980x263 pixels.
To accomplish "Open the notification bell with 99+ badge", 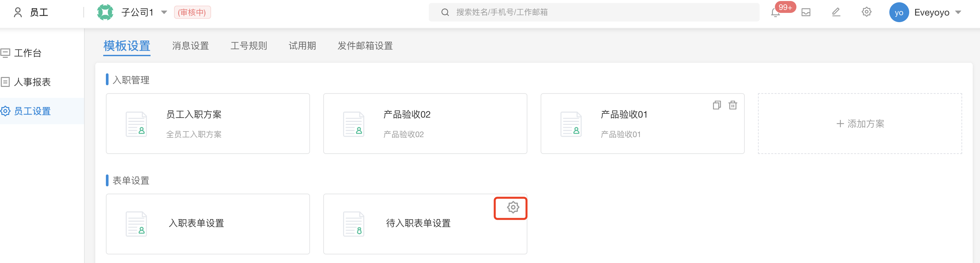I will coord(775,13).
